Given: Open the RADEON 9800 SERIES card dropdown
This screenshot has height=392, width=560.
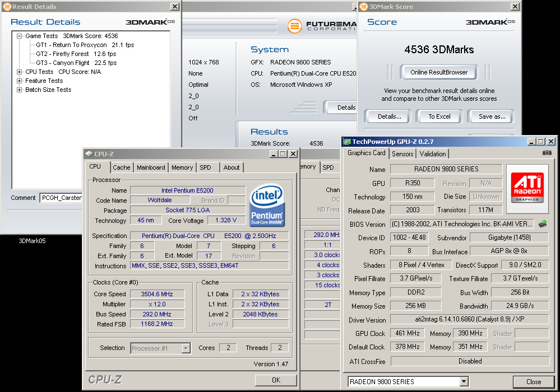Looking at the screenshot, I should click(464, 382).
